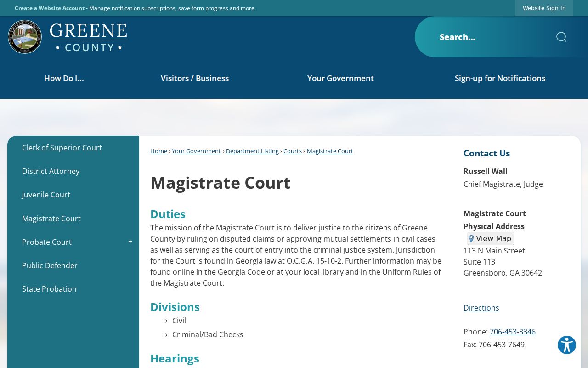Click the Greene County text logo

[x=88, y=37]
